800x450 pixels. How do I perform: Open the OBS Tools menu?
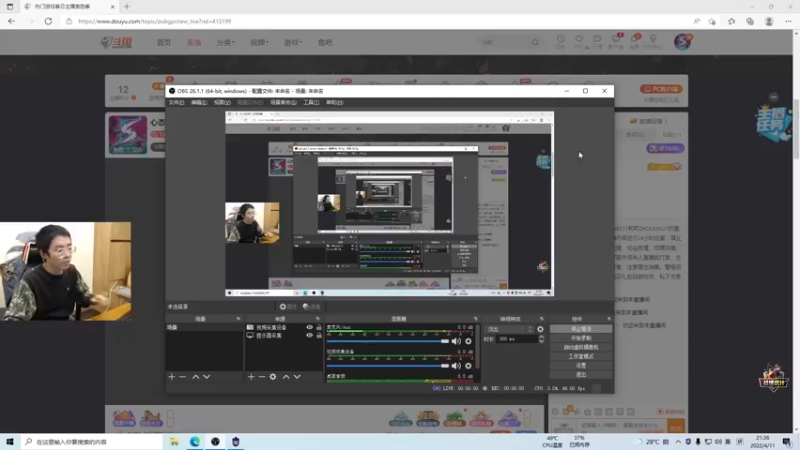point(311,103)
